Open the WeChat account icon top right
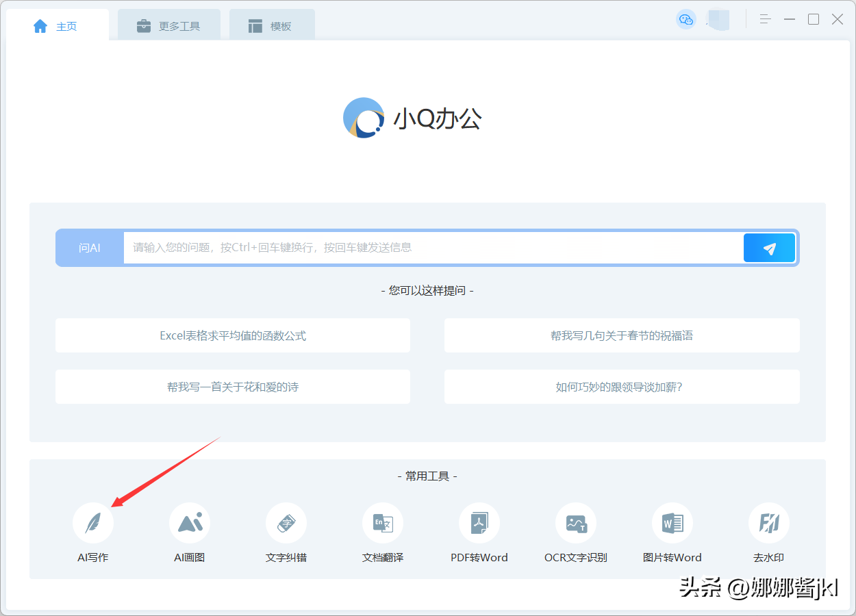The image size is (856, 616). (x=685, y=19)
